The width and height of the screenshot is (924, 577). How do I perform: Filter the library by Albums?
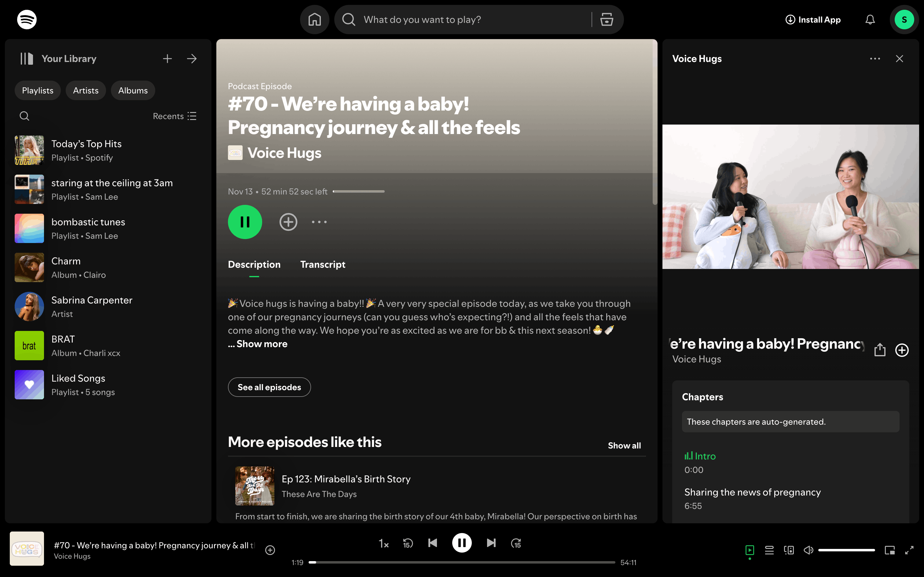133,90
